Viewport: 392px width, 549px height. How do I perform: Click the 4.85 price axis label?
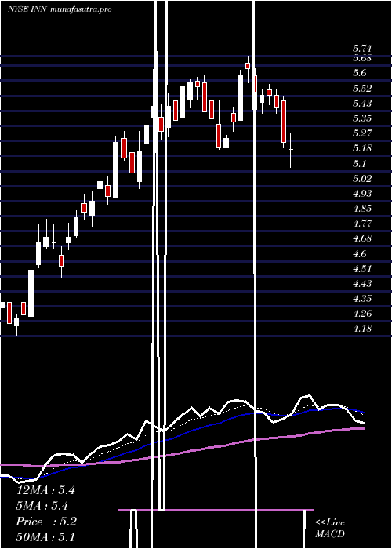click(362, 209)
